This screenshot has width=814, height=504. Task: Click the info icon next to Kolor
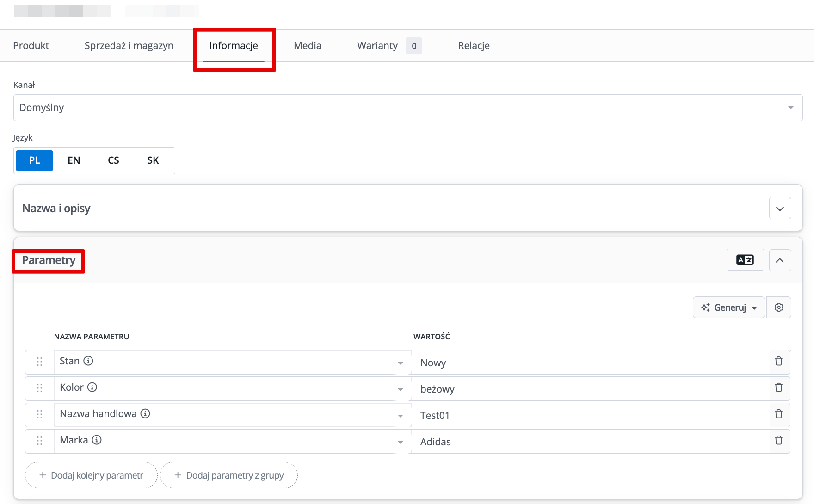(92, 387)
